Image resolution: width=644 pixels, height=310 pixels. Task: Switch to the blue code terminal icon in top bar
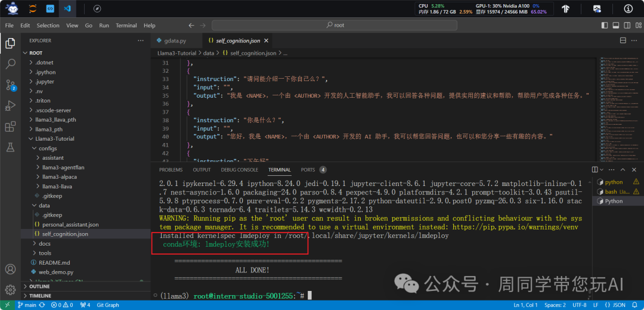[49, 8]
